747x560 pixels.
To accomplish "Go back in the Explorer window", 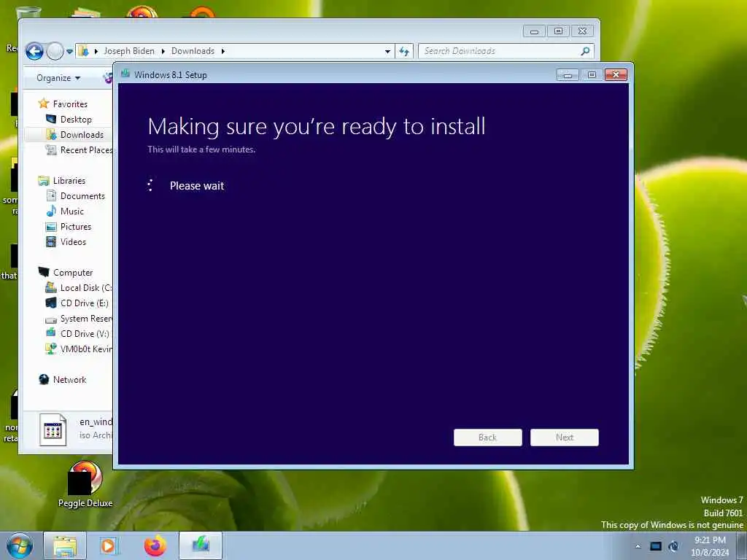I will [34, 51].
